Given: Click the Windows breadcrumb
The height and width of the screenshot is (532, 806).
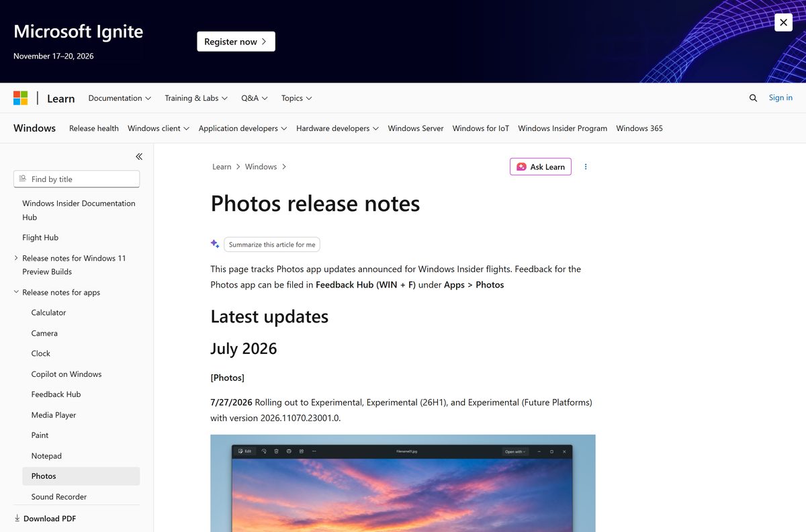Looking at the screenshot, I should 261,167.
